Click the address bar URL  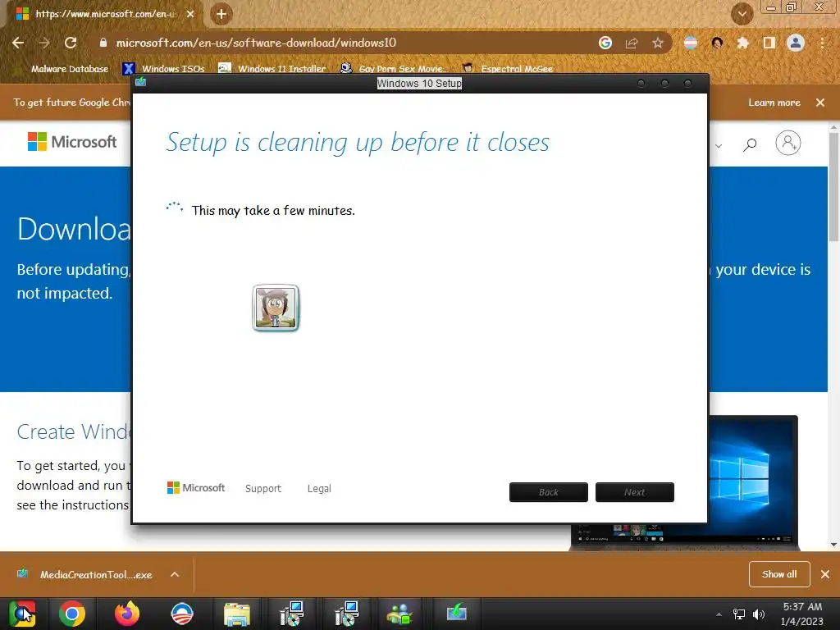tap(256, 43)
